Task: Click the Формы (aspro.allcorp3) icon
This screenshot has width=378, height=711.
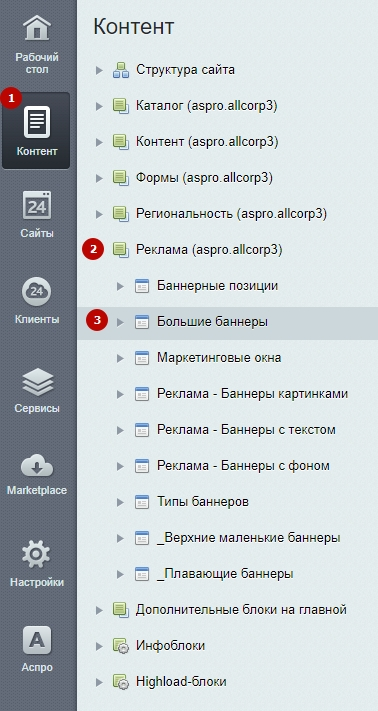Action: click(x=121, y=178)
